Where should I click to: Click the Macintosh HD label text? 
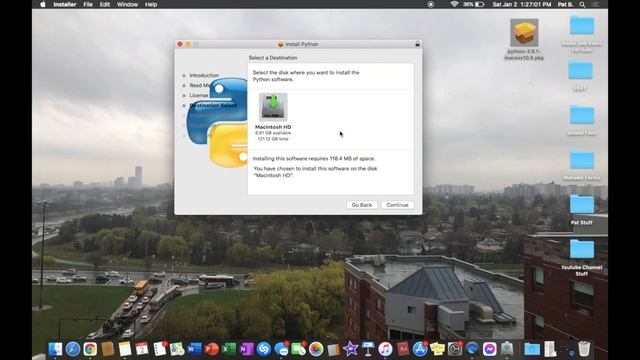coord(273,127)
